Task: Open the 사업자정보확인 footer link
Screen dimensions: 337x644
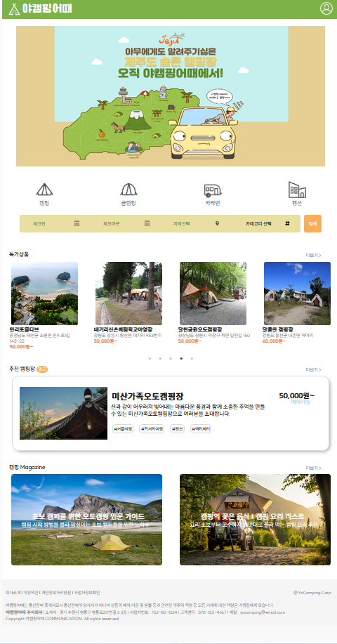Action: tap(87, 592)
